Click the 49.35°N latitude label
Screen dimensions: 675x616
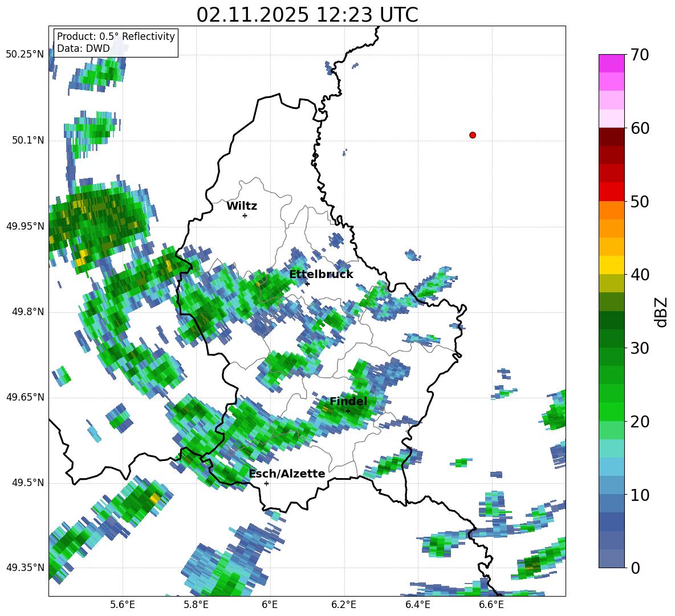pyautogui.click(x=25, y=568)
